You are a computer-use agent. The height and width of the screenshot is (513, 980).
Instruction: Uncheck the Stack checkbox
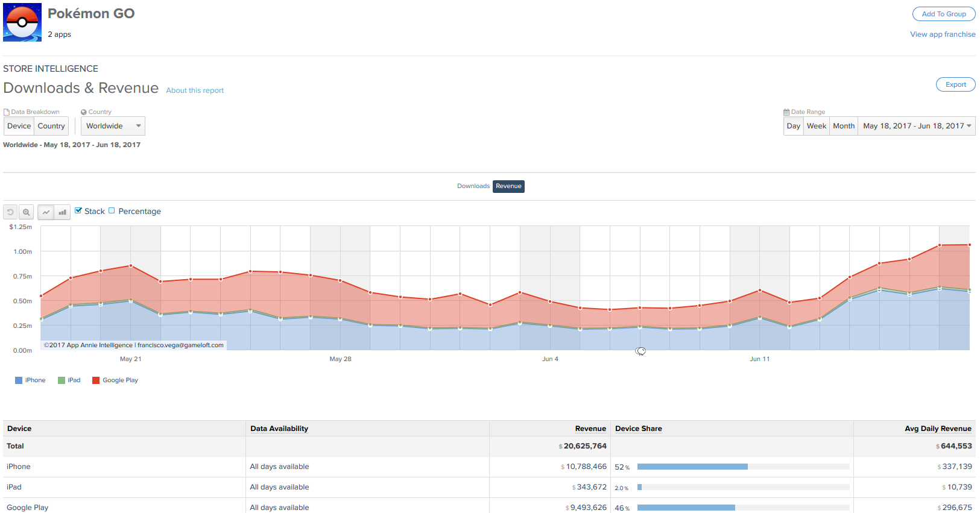pos(78,210)
